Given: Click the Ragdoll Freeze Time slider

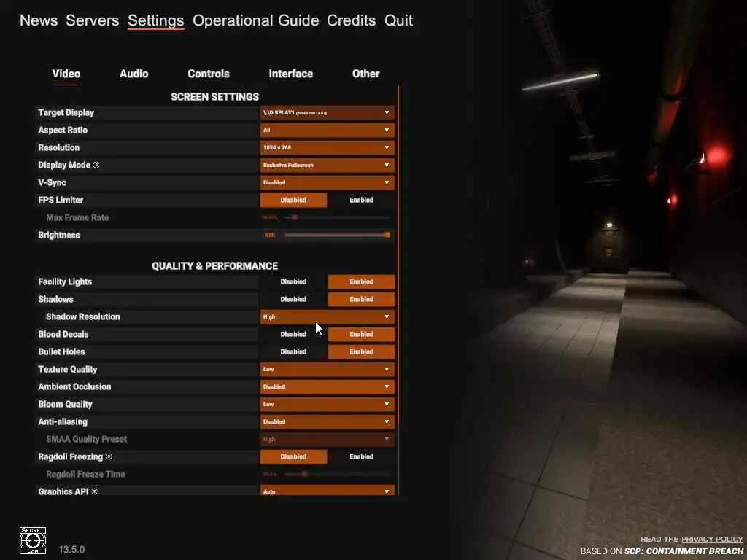Looking at the screenshot, I should click(x=336, y=474).
